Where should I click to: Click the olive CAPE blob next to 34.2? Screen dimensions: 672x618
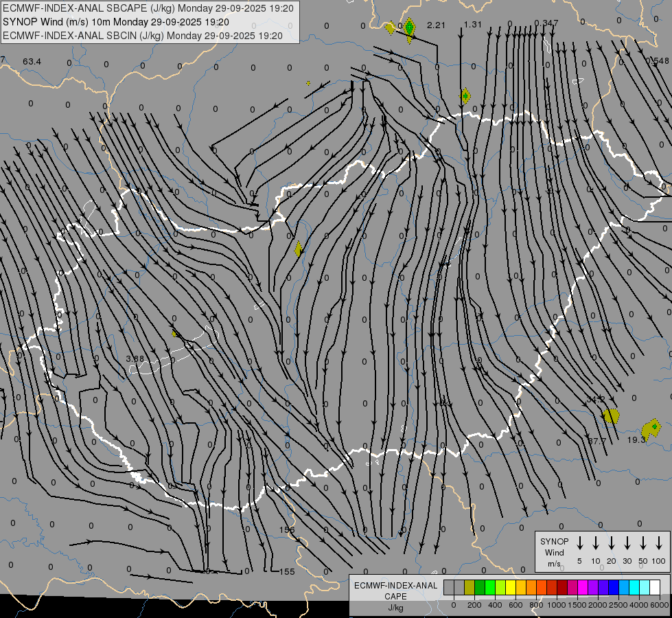610,415
